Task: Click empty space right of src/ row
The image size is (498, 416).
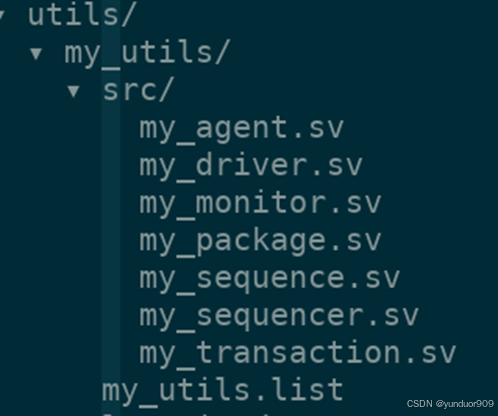Action: (x=333, y=90)
